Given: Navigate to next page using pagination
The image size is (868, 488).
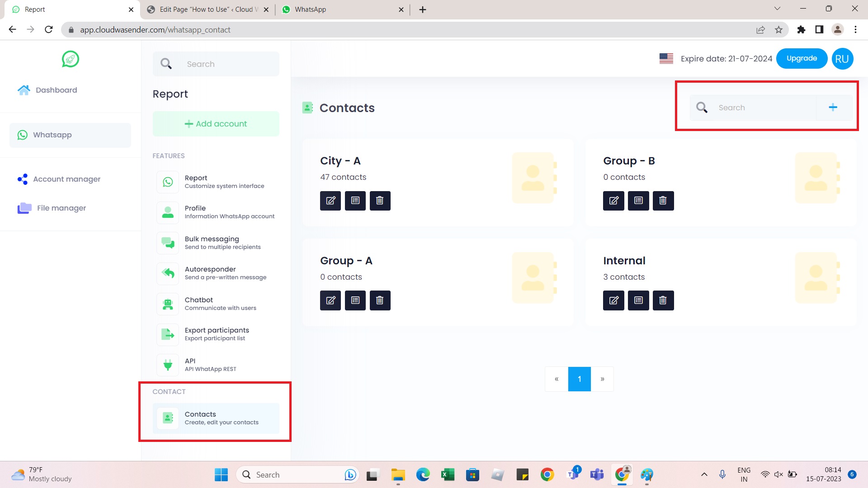Looking at the screenshot, I should [602, 378].
